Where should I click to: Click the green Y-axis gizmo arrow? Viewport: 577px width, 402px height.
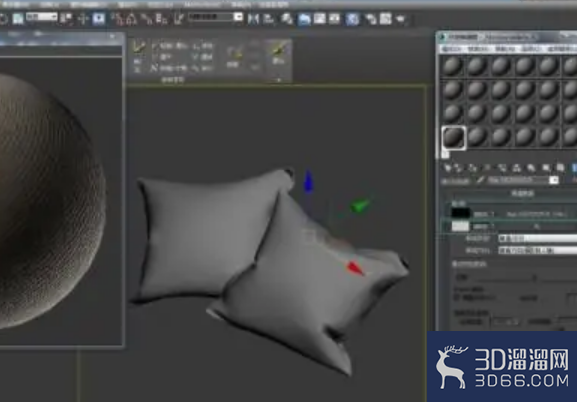tap(359, 206)
